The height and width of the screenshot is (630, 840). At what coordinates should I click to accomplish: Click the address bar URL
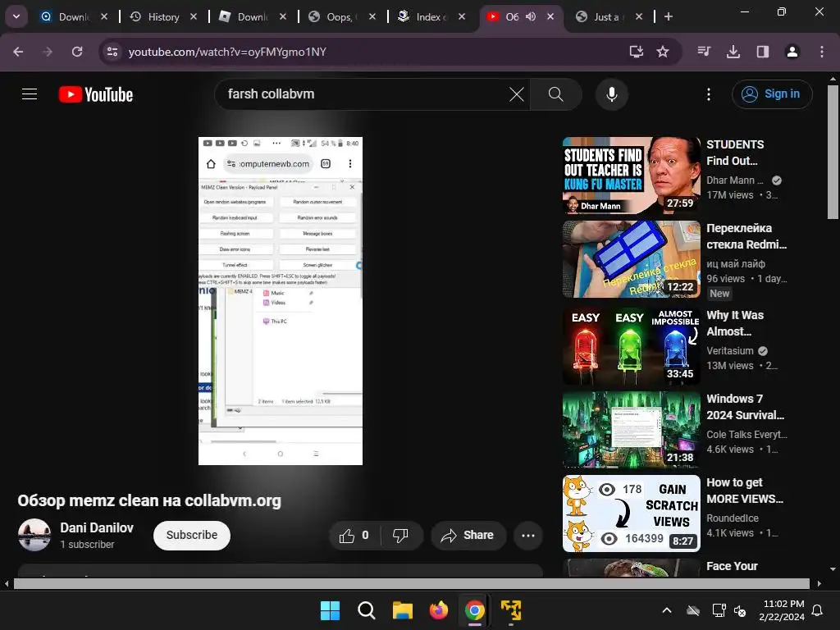(x=227, y=52)
